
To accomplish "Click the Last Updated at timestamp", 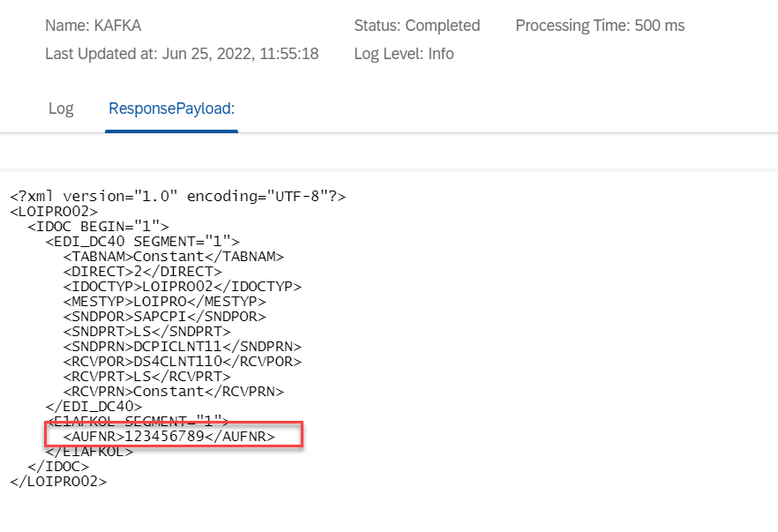I will (x=182, y=54).
